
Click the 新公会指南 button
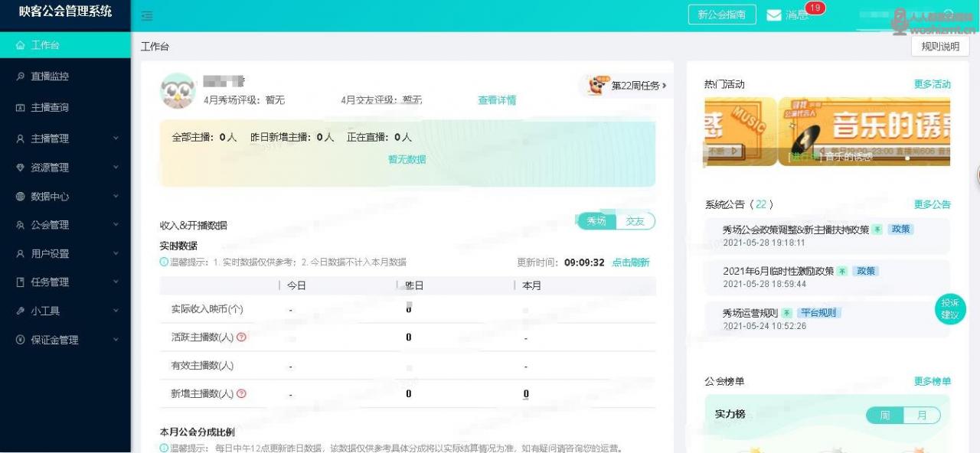click(721, 14)
